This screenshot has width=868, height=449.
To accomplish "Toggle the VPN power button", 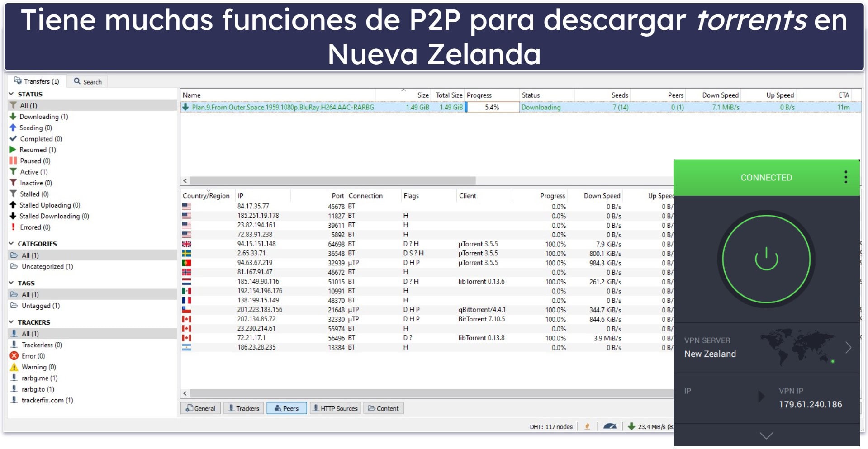I will [x=766, y=259].
